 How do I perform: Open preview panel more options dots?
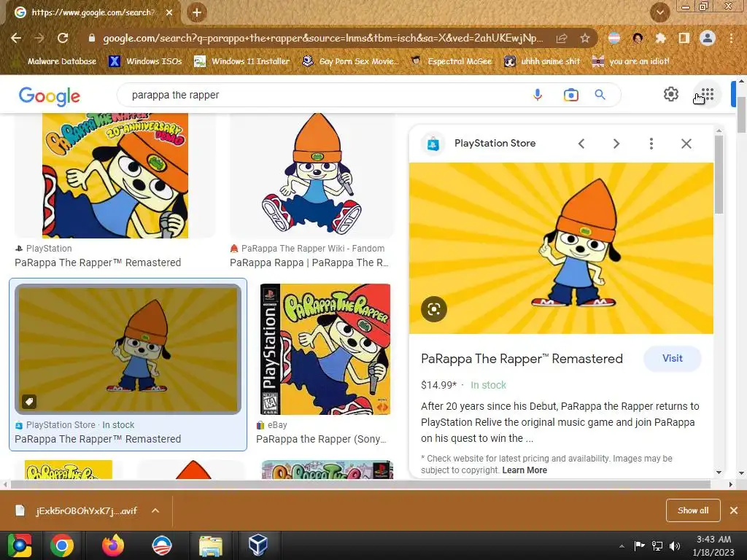(x=651, y=144)
